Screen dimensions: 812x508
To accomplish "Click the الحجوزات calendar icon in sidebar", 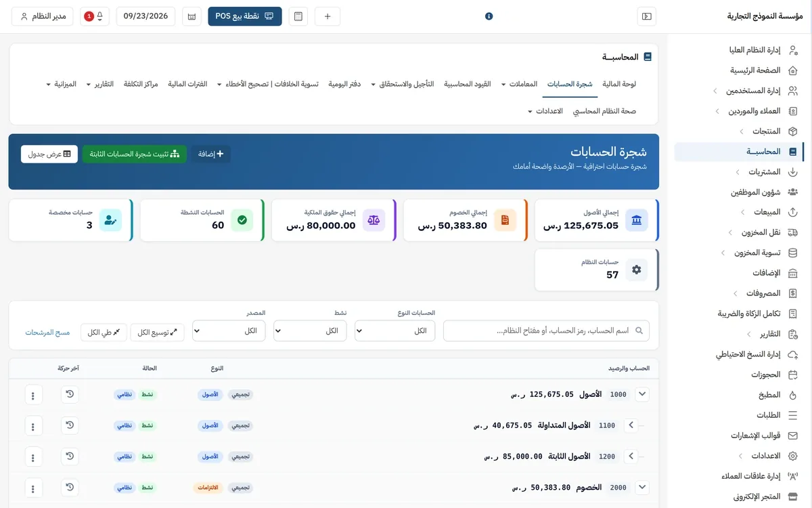I will click(793, 375).
